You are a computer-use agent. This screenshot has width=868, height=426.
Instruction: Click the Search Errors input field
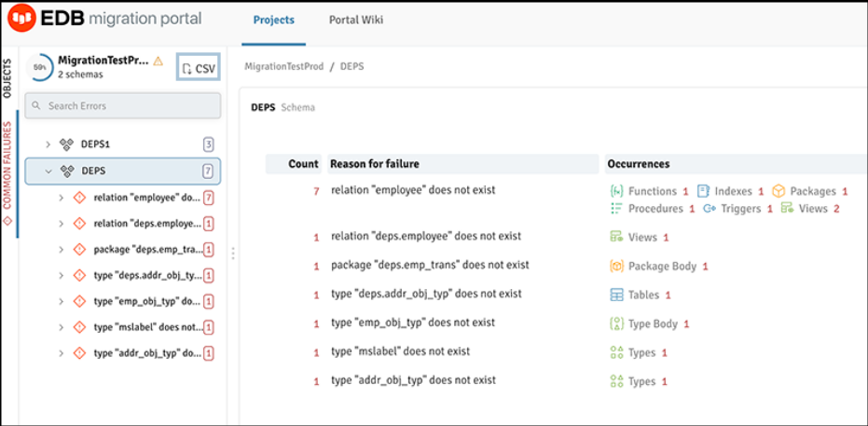tap(123, 106)
